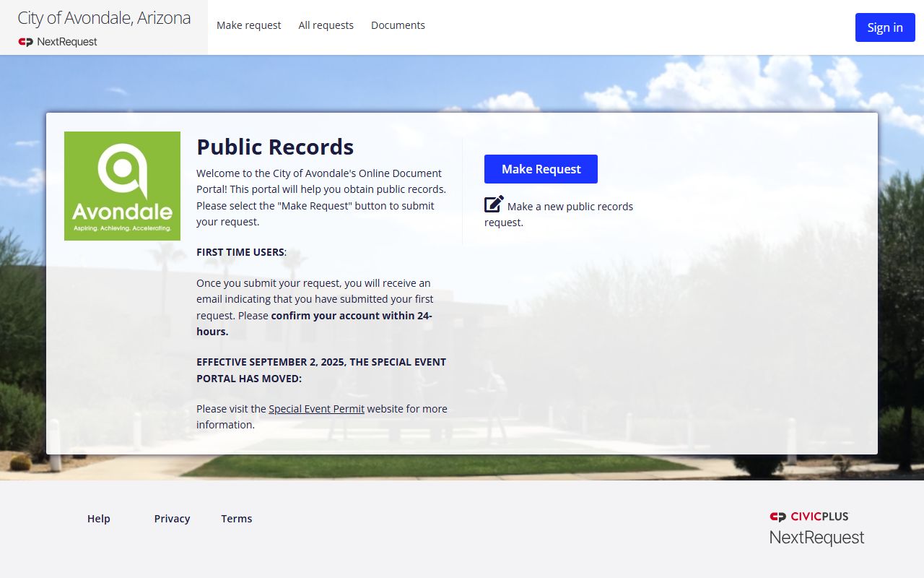Click the green Avondale logo image
The image size is (924, 578).
(122, 186)
